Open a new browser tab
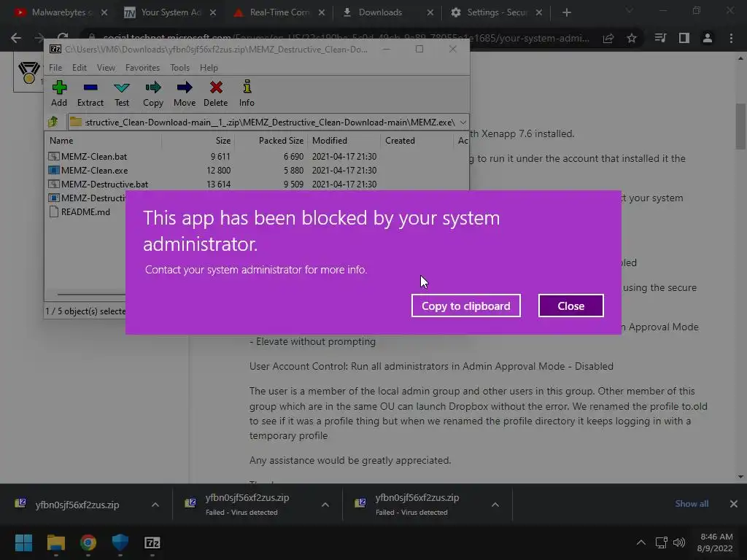 [566, 12]
